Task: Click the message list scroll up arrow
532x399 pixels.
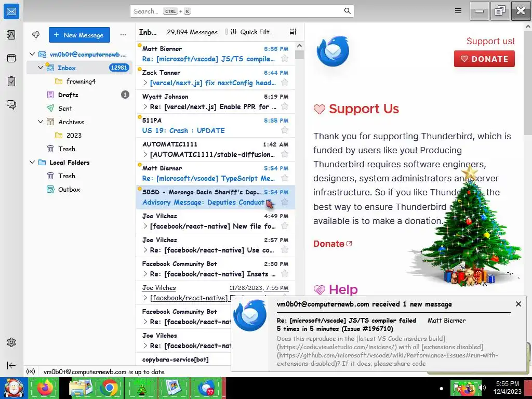Action: 299,46
